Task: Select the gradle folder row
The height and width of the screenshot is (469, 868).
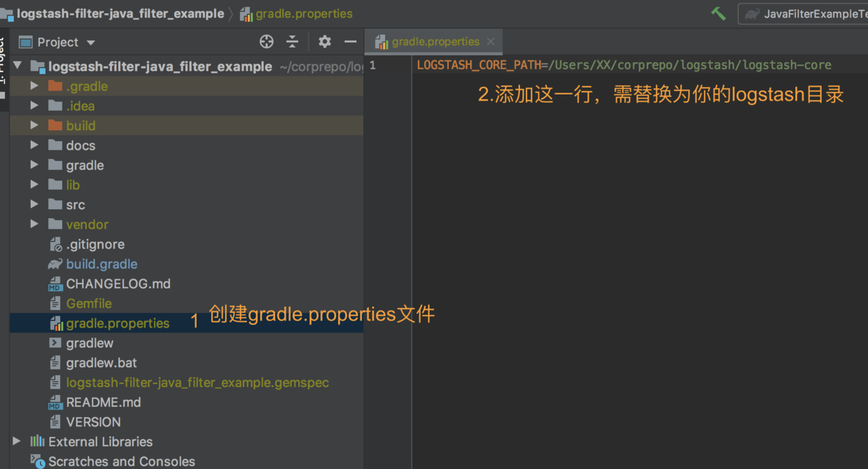Action: (x=187, y=165)
